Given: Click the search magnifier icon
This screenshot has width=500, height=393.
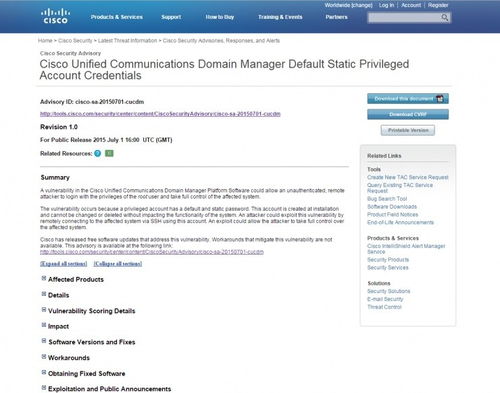Looking at the screenshot, I should pyautogui.click(x=445, y=17).
